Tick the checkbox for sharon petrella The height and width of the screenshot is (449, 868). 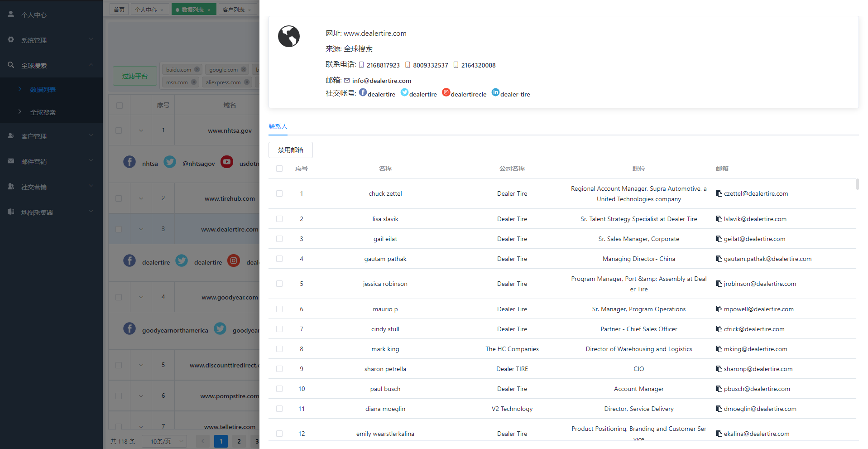[x=279, y=369]
